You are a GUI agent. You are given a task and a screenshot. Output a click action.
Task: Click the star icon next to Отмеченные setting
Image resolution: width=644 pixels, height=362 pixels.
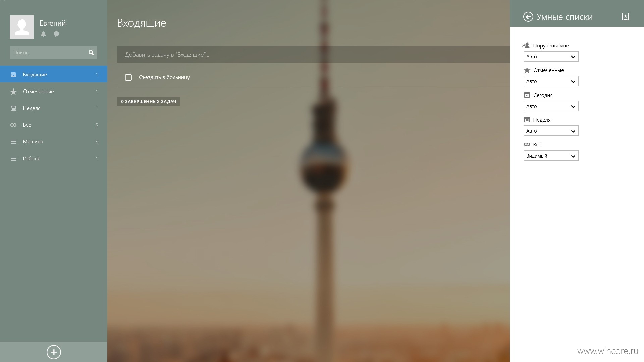[x=527, y=70]
